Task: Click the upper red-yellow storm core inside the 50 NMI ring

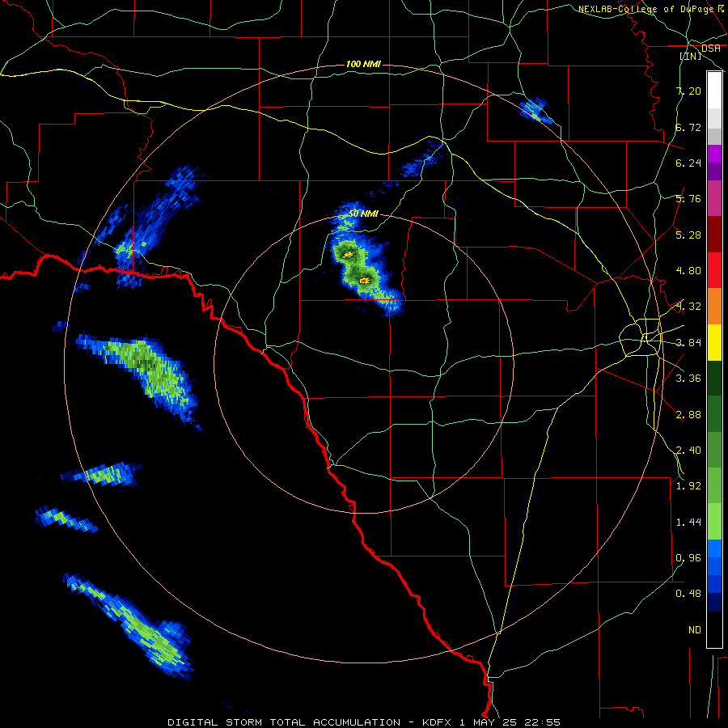Action: point(348,255)
